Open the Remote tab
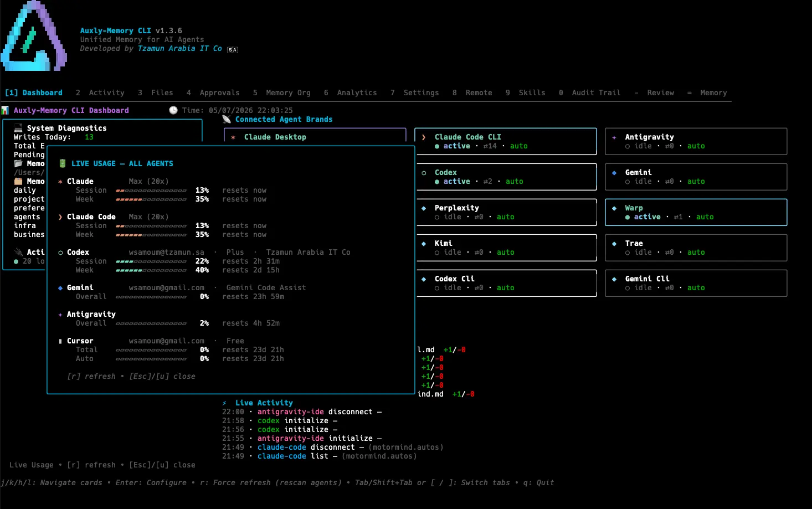This screenshot has width=812, height=509. 472,93
